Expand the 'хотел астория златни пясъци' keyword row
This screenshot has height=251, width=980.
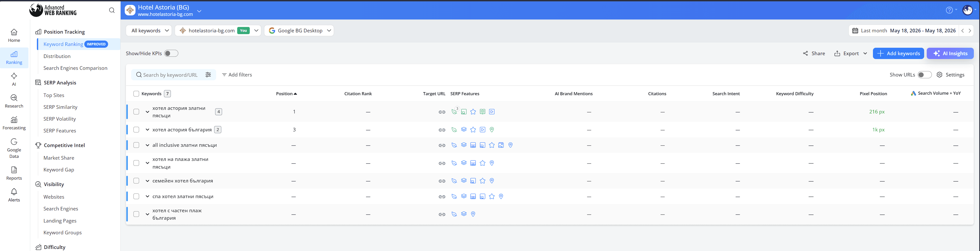[147, 112]
